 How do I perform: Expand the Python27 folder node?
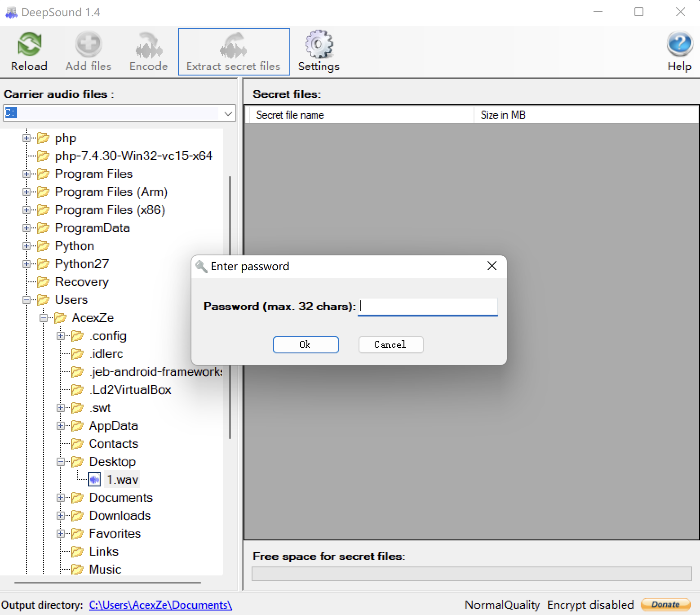click(x=27, y=264)
